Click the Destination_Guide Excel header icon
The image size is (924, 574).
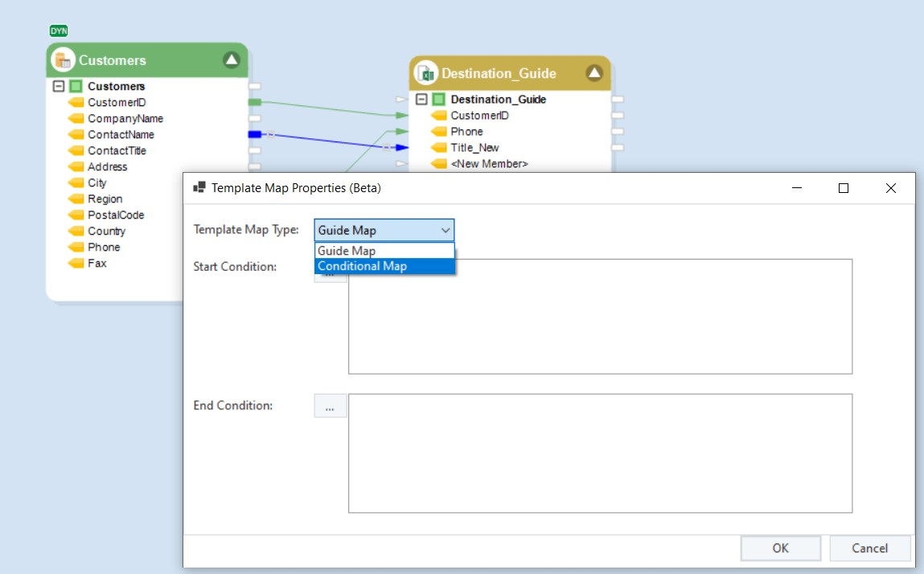click(x=425, y=73)
